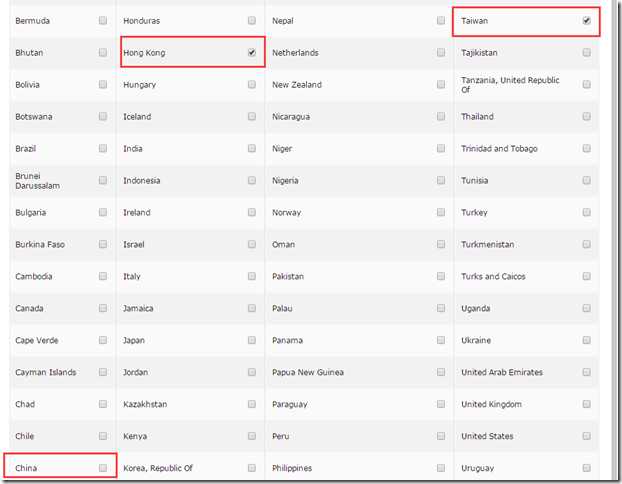Select the Philippines checkbox

pos(441,468)
